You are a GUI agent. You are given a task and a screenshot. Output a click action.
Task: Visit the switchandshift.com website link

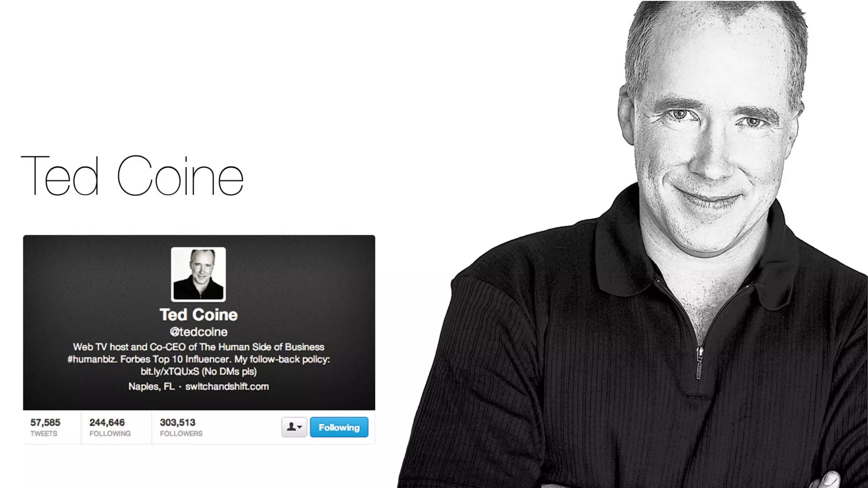point(227,386)
